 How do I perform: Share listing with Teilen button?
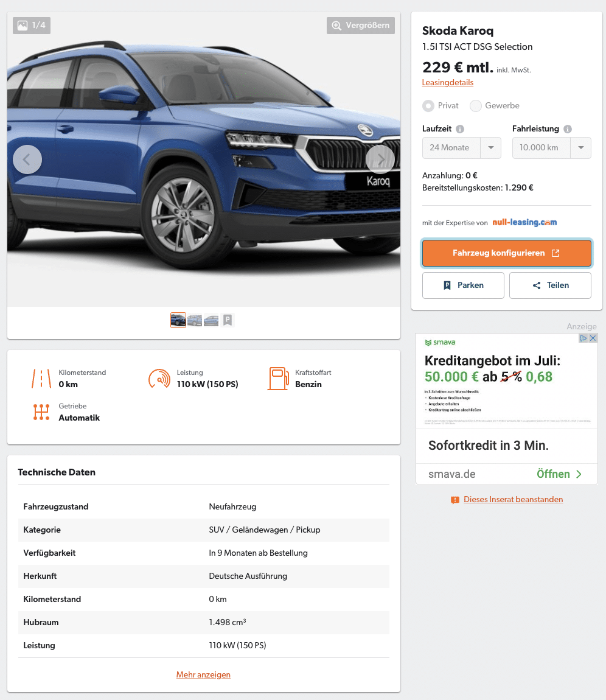pyautogui.click(x=550, y=285)
